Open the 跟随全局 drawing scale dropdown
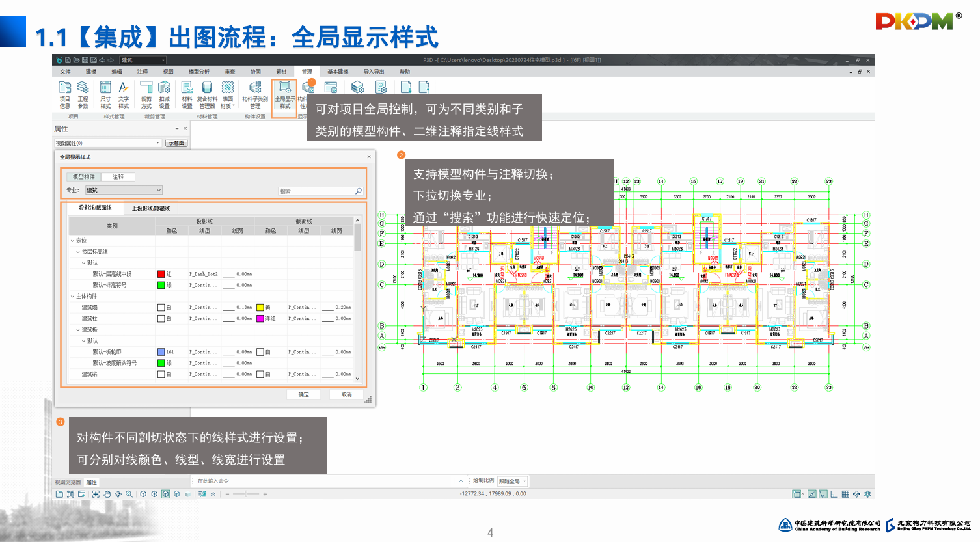The height and width of the screenshot is (542, 980). pos(513,481)
